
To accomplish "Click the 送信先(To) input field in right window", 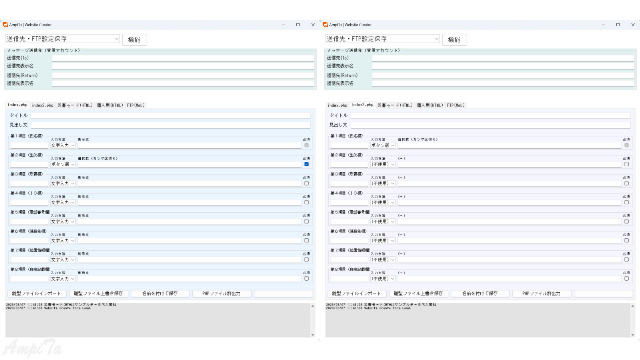I will [503, 58].
